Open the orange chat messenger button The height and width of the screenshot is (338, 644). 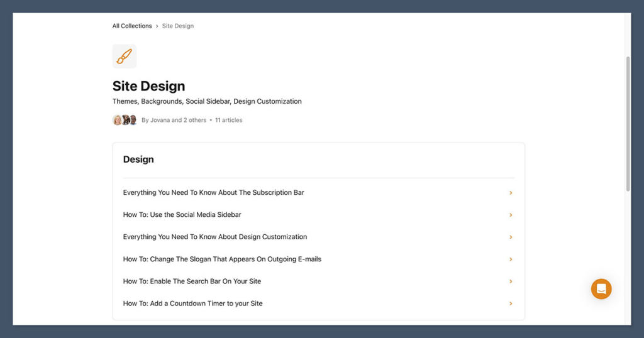click(601, 289)
